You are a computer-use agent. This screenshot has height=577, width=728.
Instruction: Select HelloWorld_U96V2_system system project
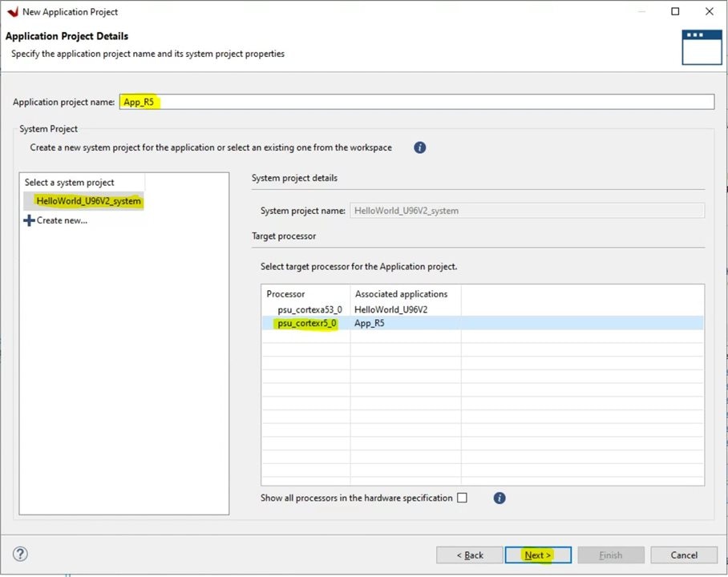88,201
